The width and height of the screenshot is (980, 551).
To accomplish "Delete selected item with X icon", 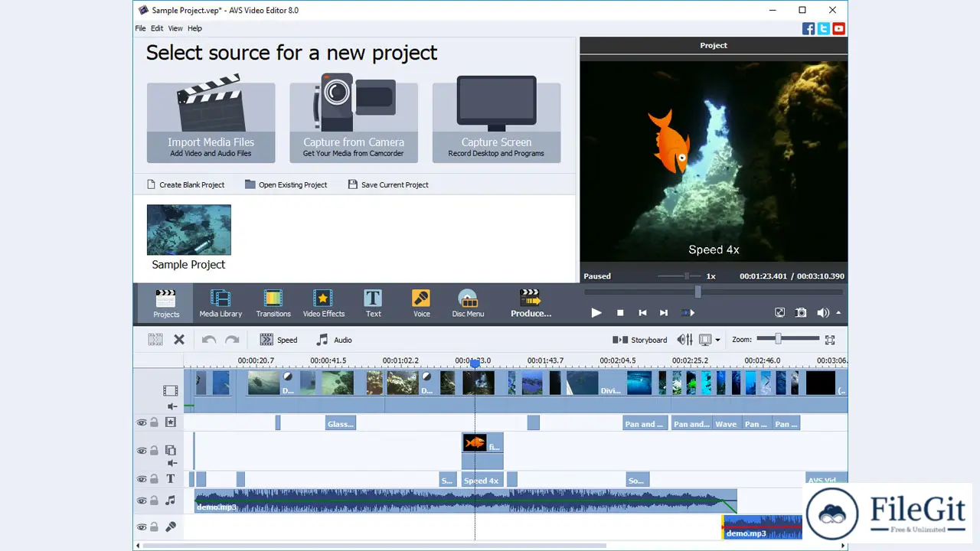I will click(x=179, y=340).
